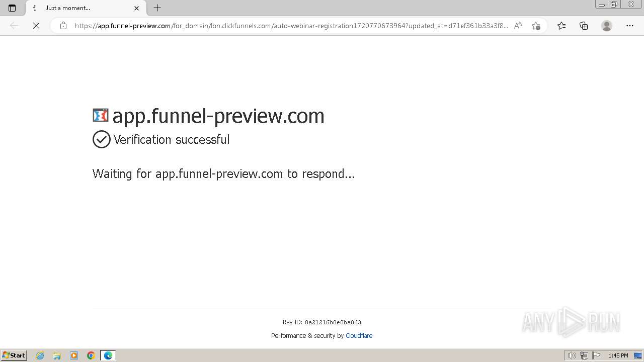
Task: Open Read aloud from address bar
Action: (518, 26)
